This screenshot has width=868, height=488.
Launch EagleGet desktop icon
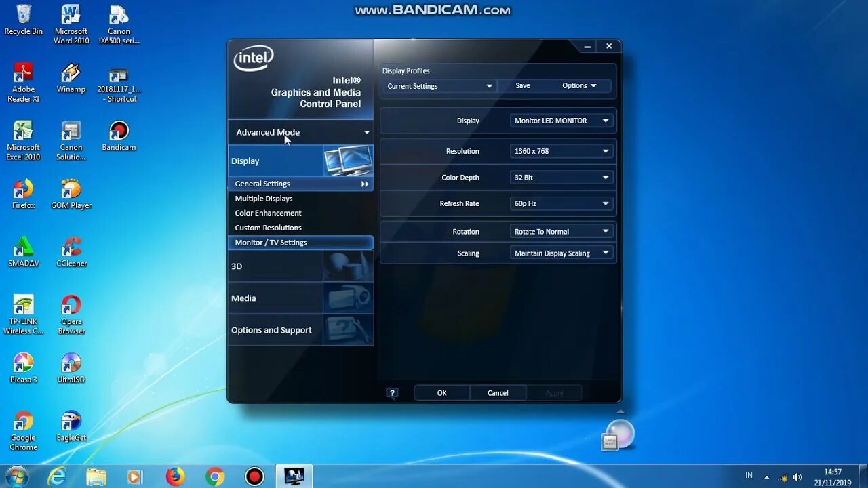[71, 427]
